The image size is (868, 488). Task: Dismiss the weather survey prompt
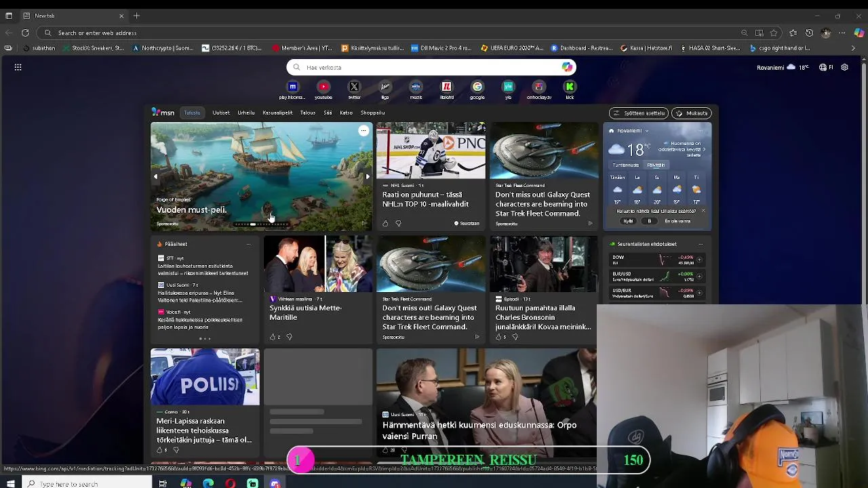click(x=703, y=211)
